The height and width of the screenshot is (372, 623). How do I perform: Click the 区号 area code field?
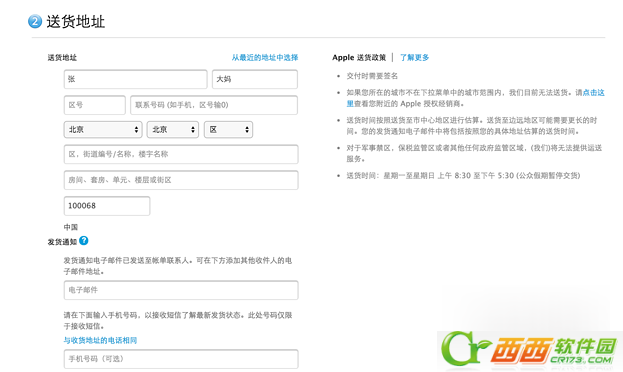pos(95,105)
